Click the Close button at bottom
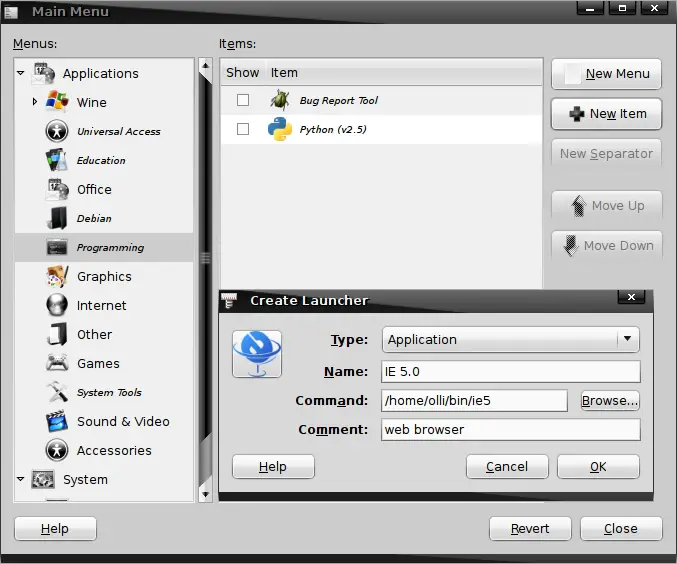 (x=621, y=529)
